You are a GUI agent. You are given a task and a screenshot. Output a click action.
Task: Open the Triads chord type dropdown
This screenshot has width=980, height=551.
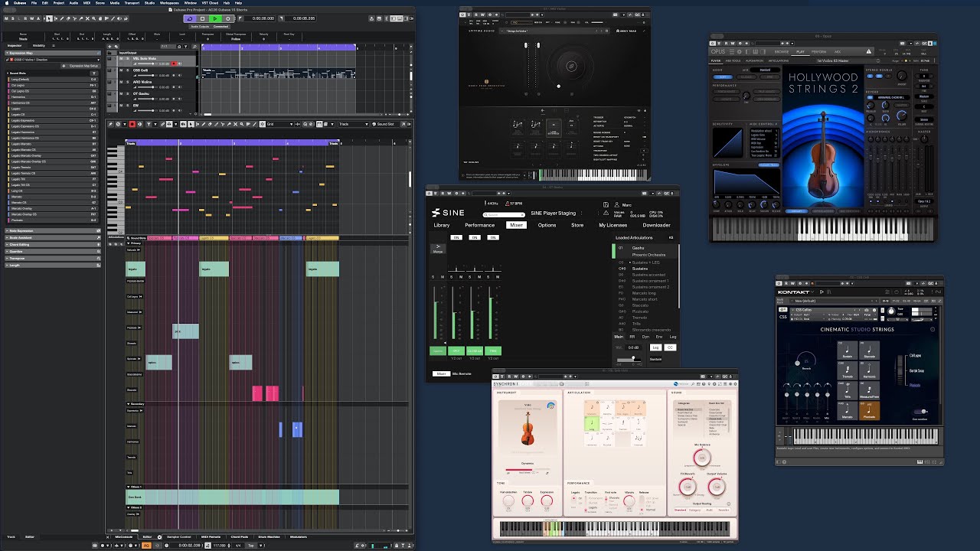click(354, 124)
